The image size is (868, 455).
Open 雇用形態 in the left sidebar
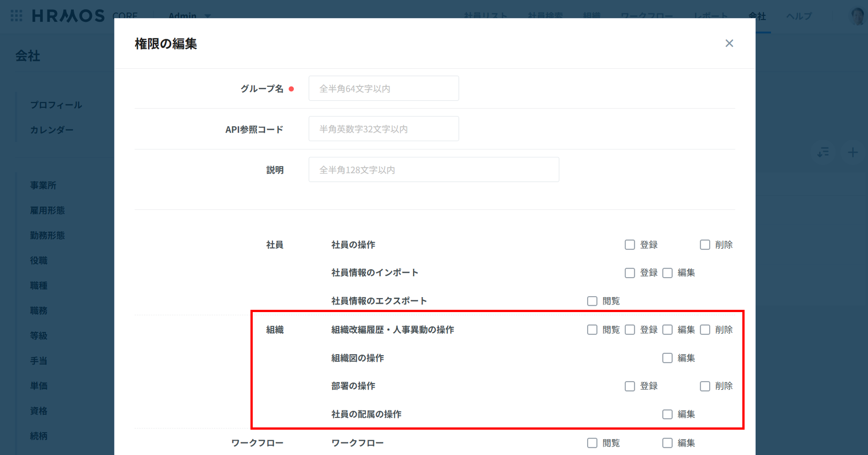tap(47, 210)
